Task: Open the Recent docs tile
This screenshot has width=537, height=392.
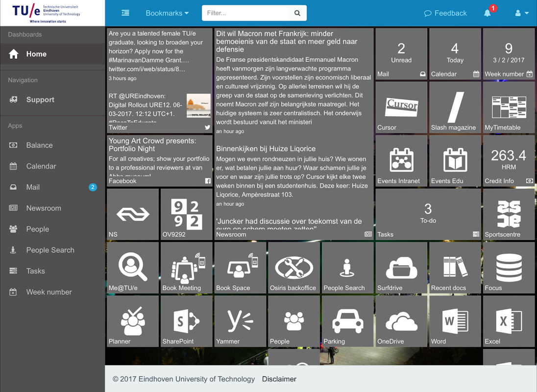Action: click(x=455, y=268)
